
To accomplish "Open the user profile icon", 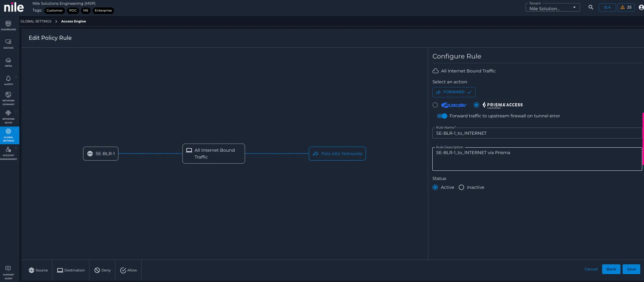I will pos(641,7).
